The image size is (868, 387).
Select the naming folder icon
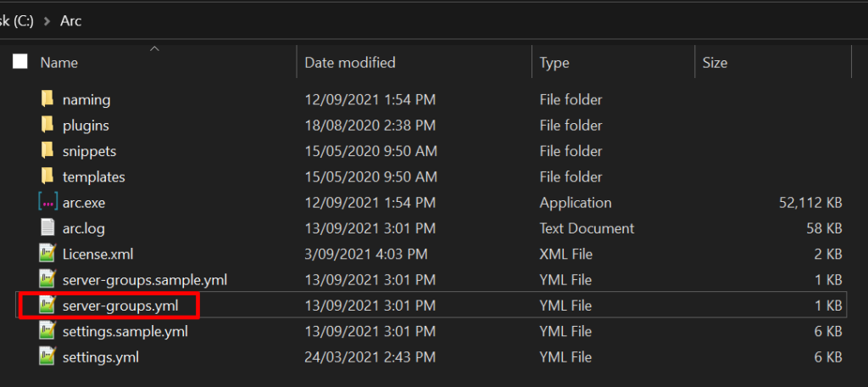click(x=47, y=99)
